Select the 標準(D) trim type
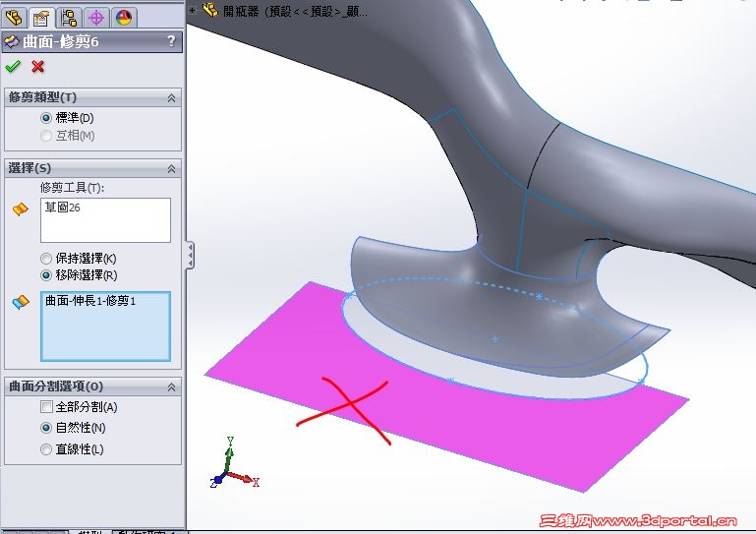The width and height of the screenshot is (756, 534). click(46, 118)
